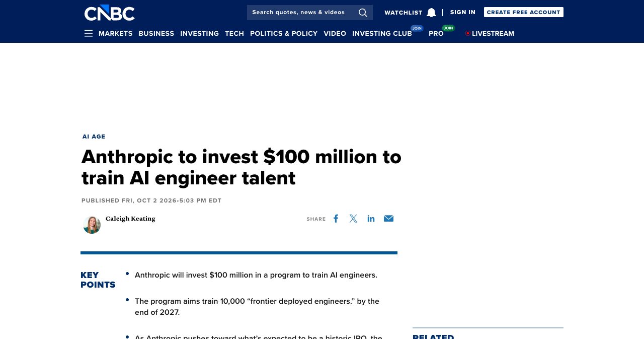Click the published date text
644x339 pixels.
pyautogui.click(x=151, y=200)
